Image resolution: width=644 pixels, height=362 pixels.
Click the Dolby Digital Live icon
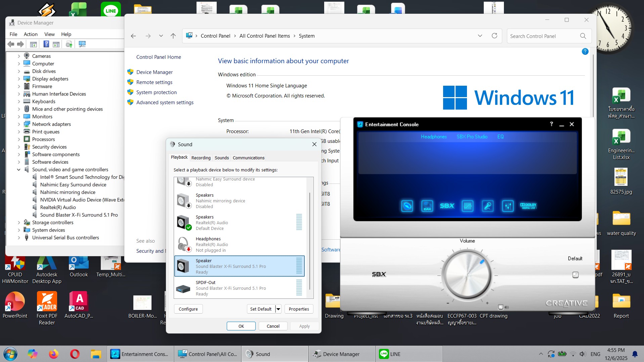(x=528, y=206)
